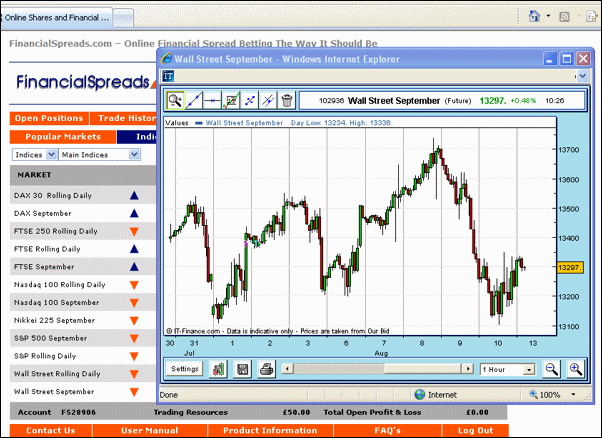Select the S&P Rolling Daily market row
This screenshot has width=602, height=438.
pos(83,356)
